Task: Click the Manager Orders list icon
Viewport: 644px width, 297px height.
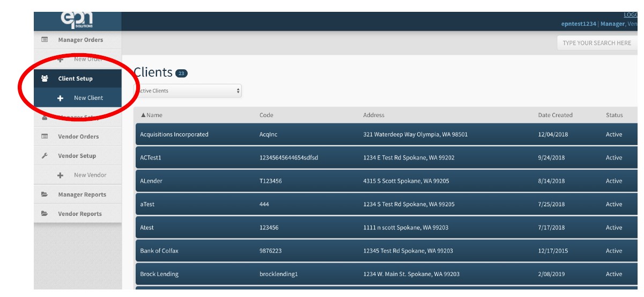Action: (x=45, y=40)
